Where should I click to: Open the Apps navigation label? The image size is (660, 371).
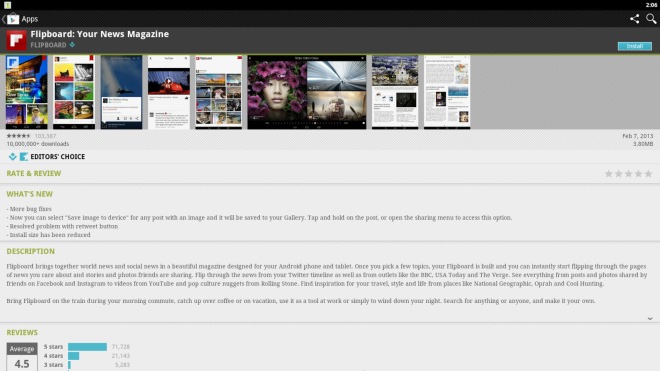[29, 19]
